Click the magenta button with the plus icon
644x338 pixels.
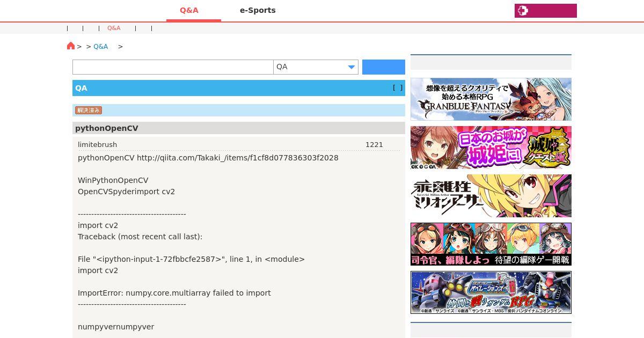(x=545, y=11)
